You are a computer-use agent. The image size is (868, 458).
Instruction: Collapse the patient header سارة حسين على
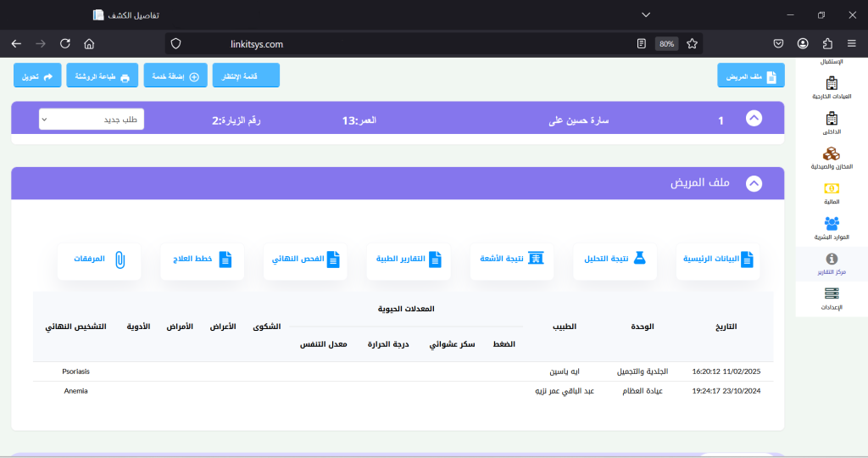click(x=754, y=120)
